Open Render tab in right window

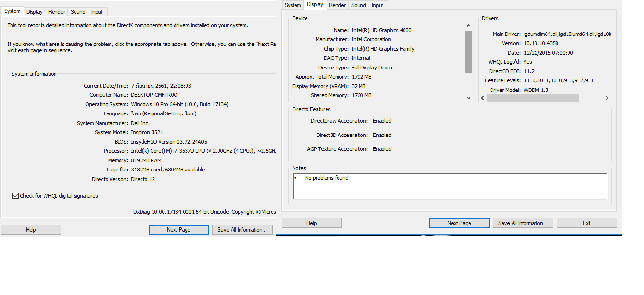point(338,5)
